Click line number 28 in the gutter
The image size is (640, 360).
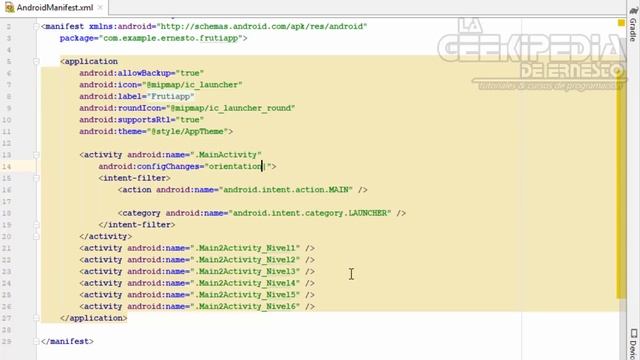click(7, 330)
